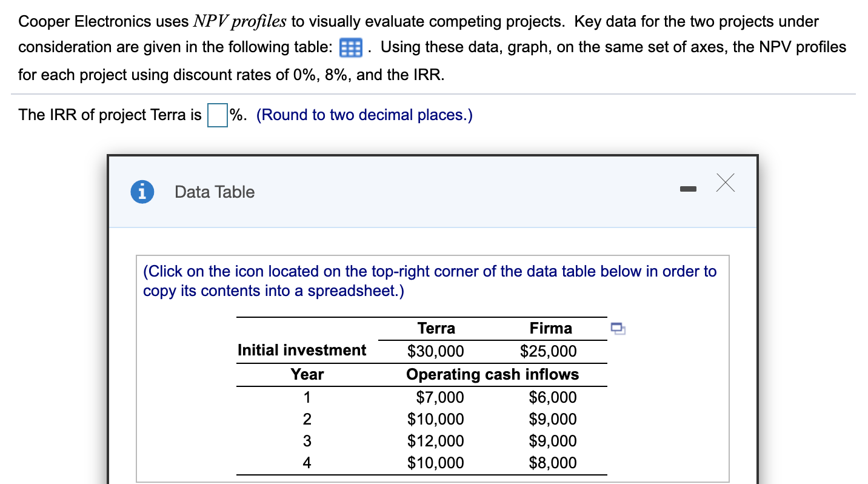Click the minimize dash on the Data Table popup

tap(688, 189)
